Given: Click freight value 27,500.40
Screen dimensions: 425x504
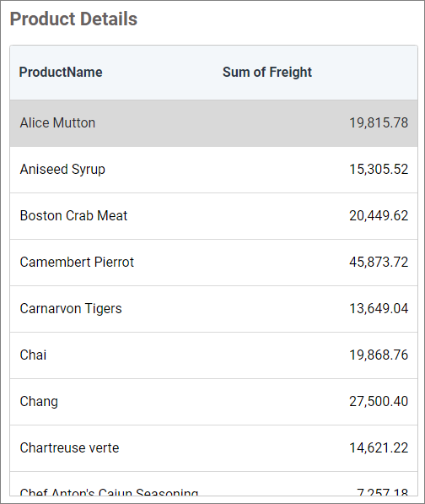Looking at the screenshot, I should tap(379, 402).
